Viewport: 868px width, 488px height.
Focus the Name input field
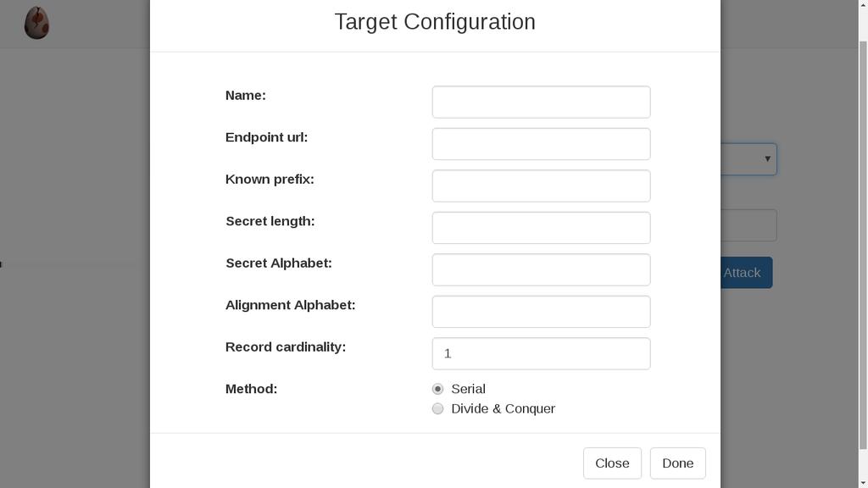click(542, 102)
